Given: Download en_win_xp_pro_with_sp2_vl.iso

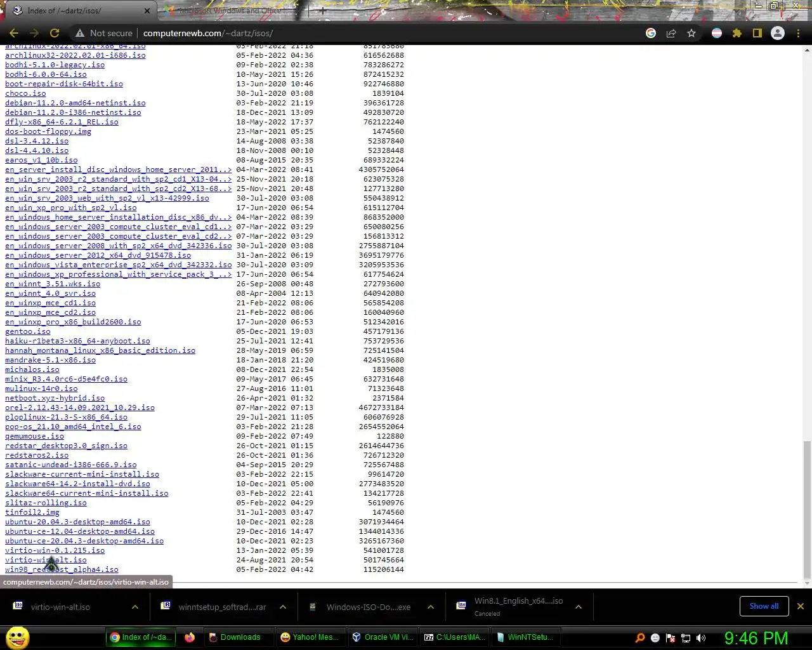Looking at the screenshot, I should [x=71, y=208].
